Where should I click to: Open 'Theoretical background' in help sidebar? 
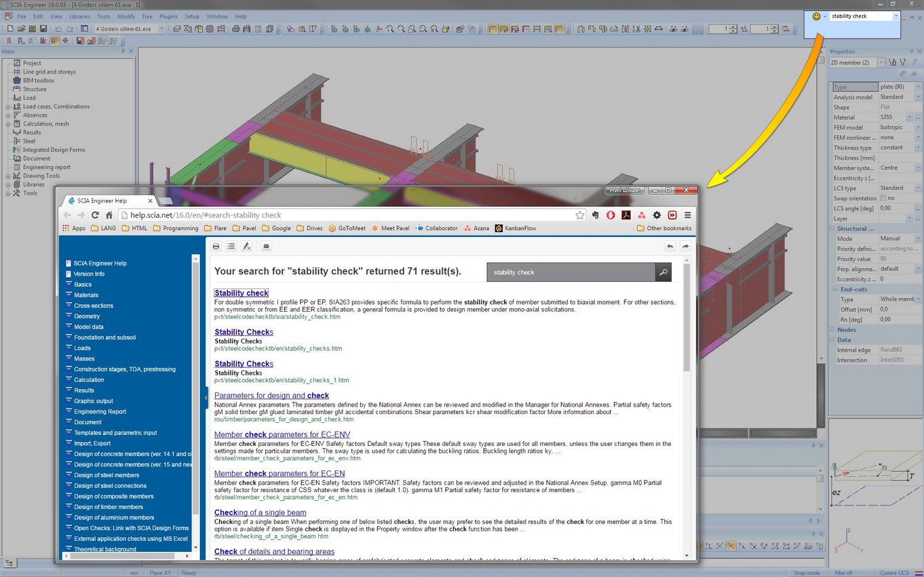click(105, 549)
